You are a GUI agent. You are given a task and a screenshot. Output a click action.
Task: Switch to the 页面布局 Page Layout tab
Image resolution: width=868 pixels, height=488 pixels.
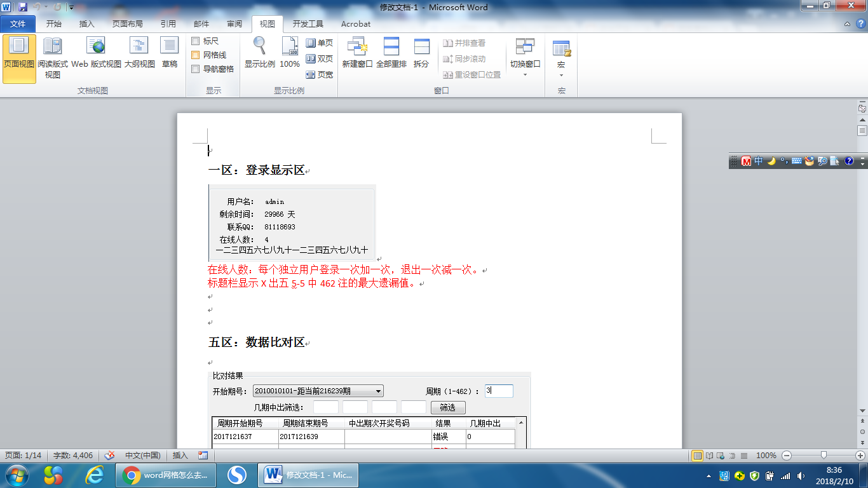(x=128, y=24)
